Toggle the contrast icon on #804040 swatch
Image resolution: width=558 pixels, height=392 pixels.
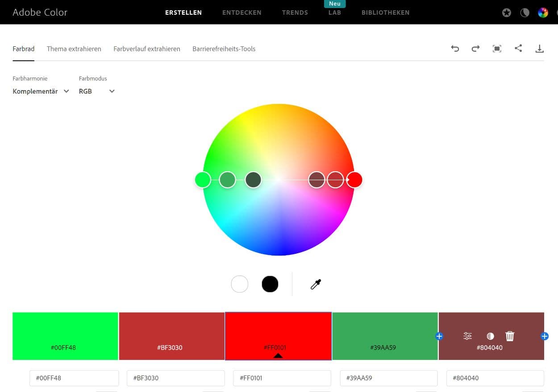click(x=490, y=336)
